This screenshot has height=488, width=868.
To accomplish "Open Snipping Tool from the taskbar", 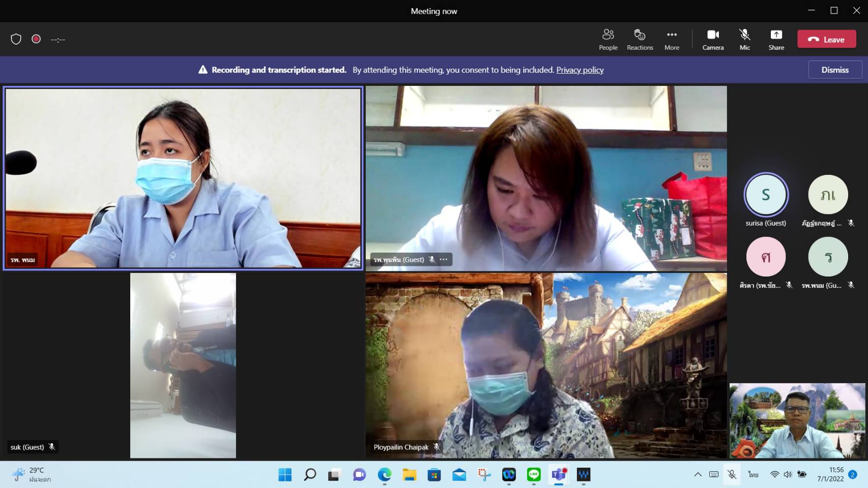I will tap(484, 475).
